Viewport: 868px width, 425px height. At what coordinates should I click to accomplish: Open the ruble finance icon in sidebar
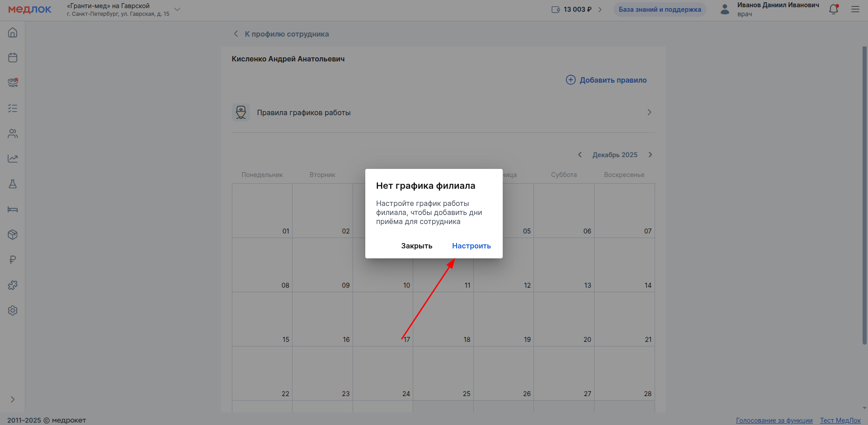13,260
